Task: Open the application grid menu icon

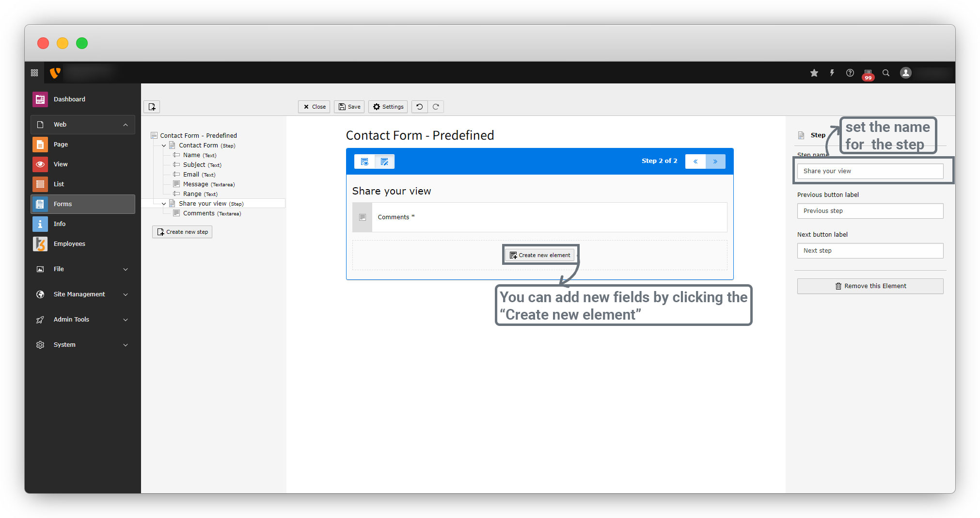Action: click(x=34, y=73)
